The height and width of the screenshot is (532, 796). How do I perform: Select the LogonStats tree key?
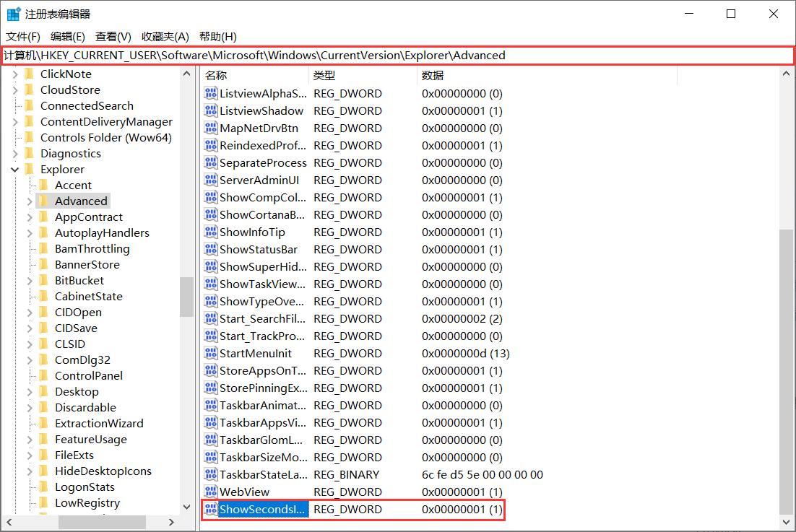click(x=85, y=487)
